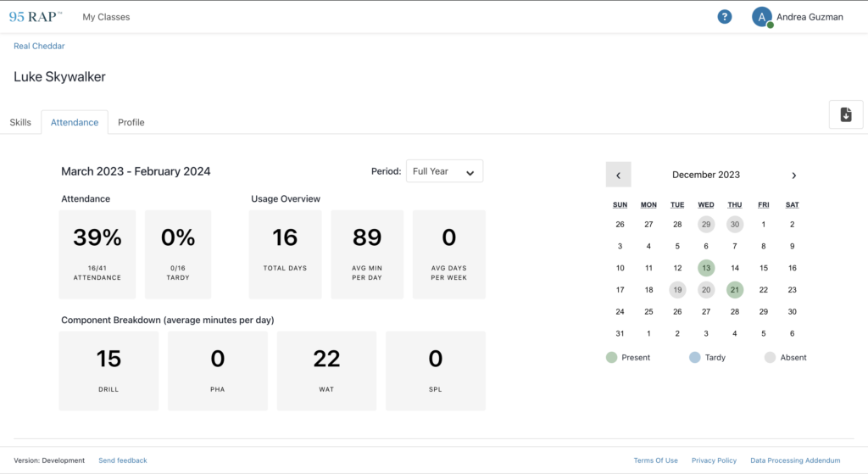Select the Attendance tab

tap(75, 122)
